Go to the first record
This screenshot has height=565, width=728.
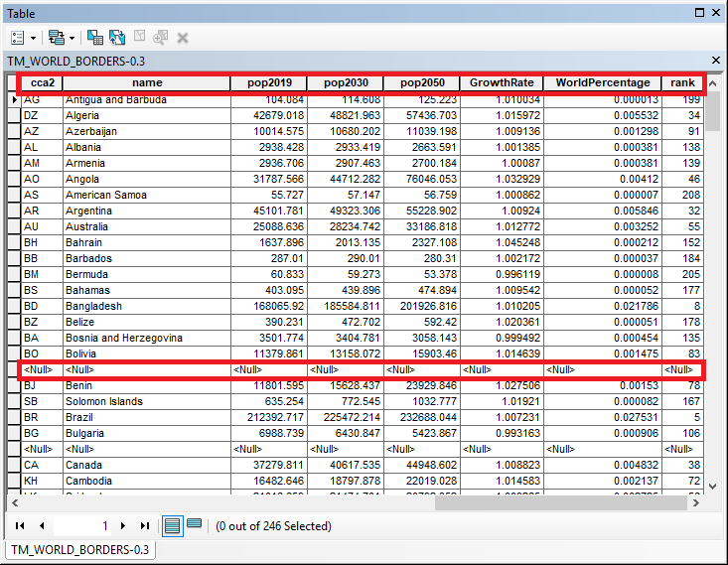click(20, 525)
